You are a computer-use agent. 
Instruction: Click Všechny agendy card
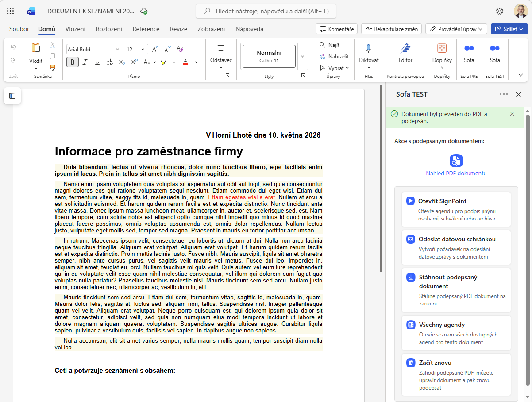[456, 333]
